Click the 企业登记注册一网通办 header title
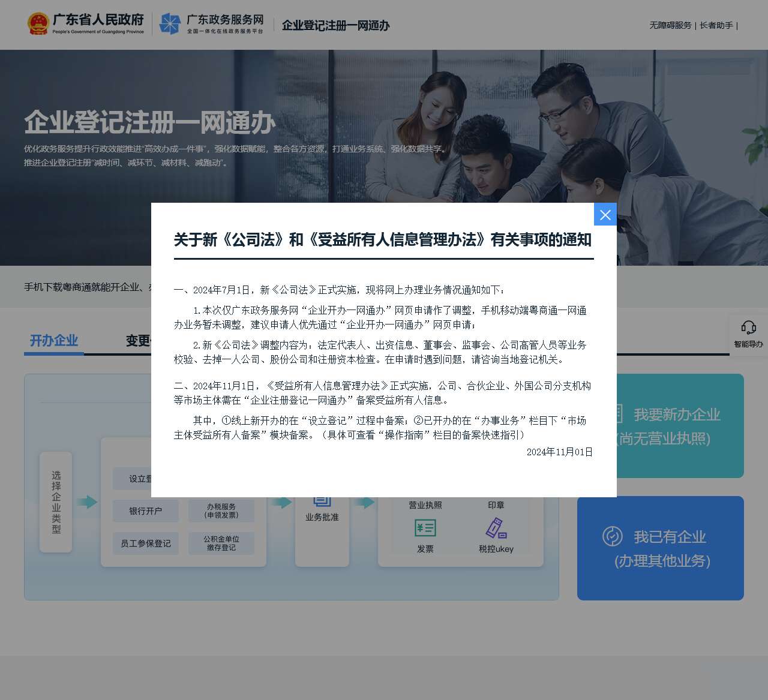The width and height of the screenshot is (768, 700). [x=336, y=25]
